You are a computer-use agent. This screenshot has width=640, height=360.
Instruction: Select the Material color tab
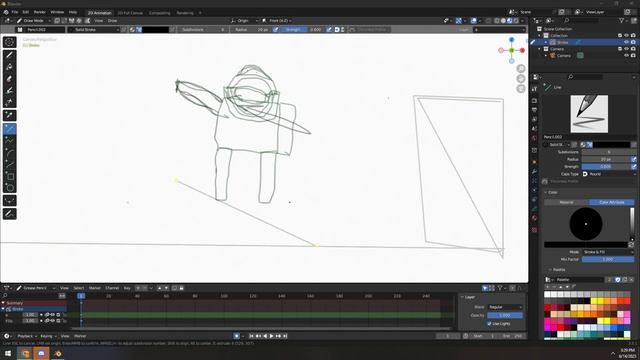click(x=567, y=202)
